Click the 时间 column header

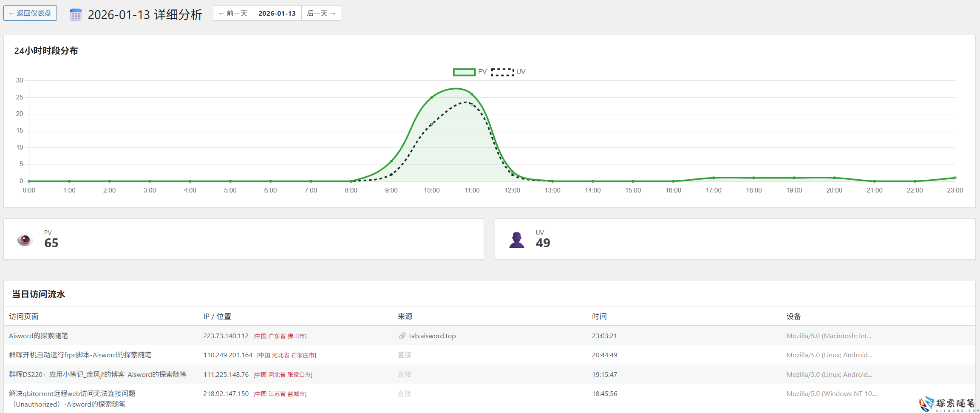[x=599, y=317]
